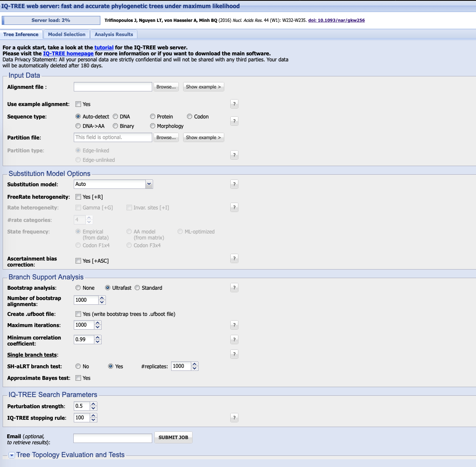This screenshot has width=476, height=467.
Task: Click the Email input field
Action: (113, 438)
